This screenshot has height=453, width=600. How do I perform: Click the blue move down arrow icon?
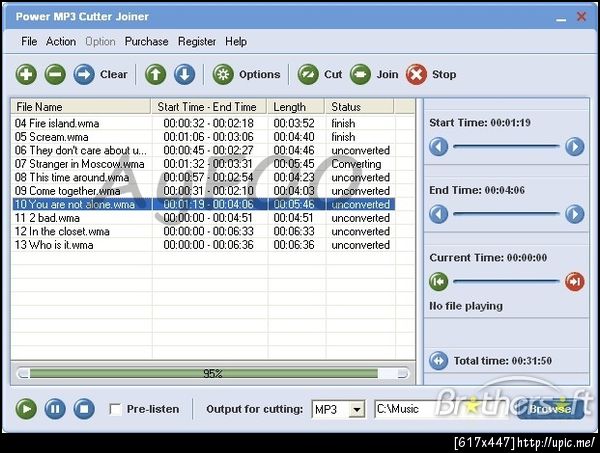tap(184, 74)
